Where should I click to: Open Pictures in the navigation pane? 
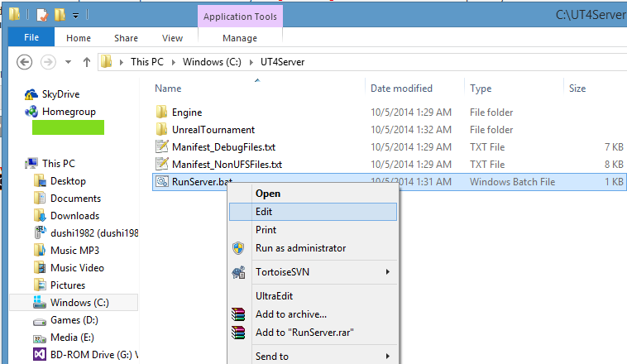pyautogui.click(x=68, y=285)
